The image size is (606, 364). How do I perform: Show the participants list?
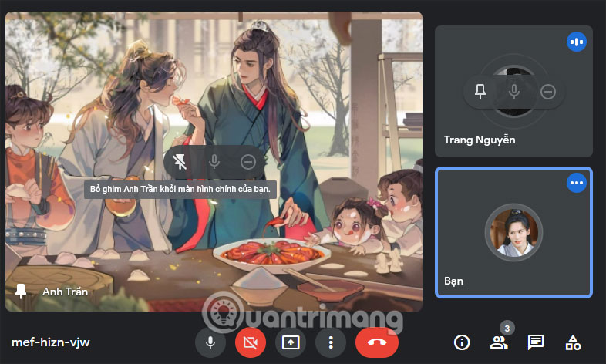[x=499, y=342]
